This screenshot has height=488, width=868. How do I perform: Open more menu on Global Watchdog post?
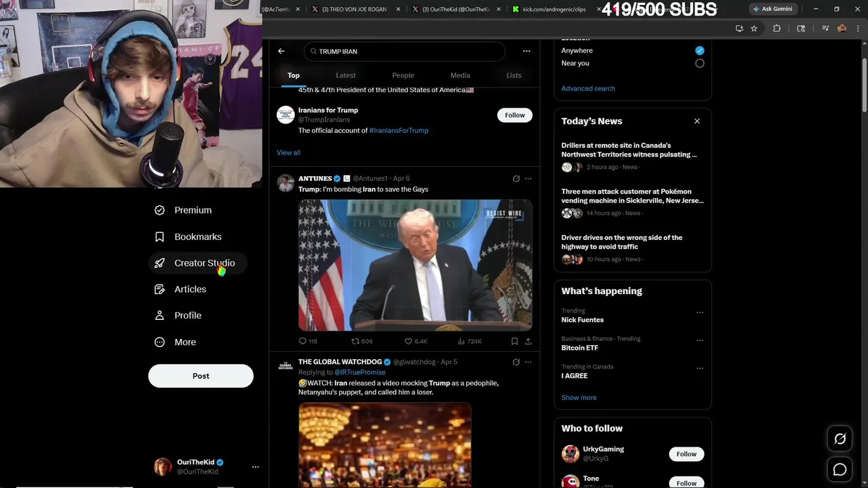pos(528,362)
